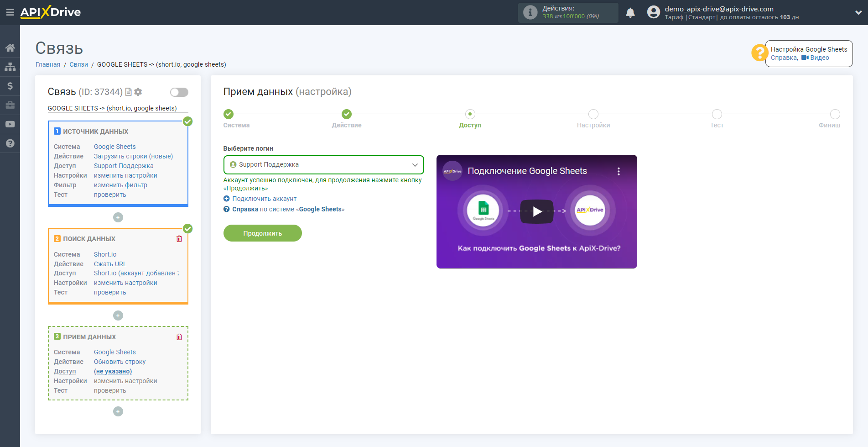Go to the Действие step

(347, 114)
